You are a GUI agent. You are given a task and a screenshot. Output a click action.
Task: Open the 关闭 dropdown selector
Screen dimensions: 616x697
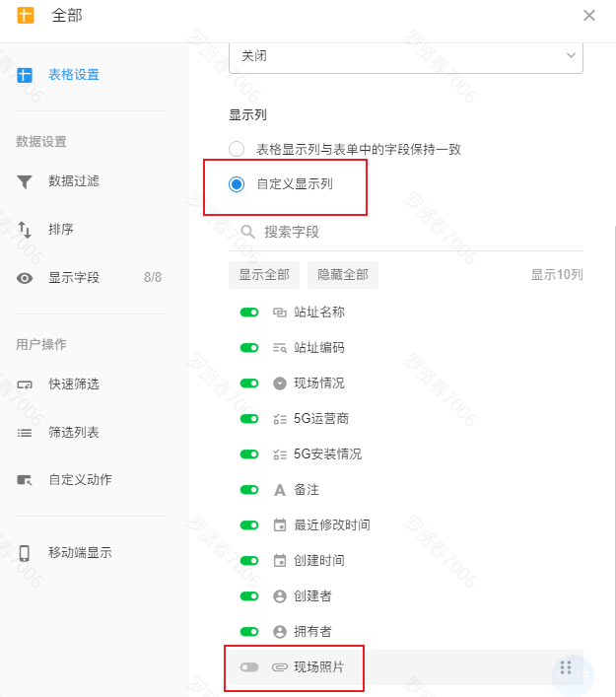(405, 56)
